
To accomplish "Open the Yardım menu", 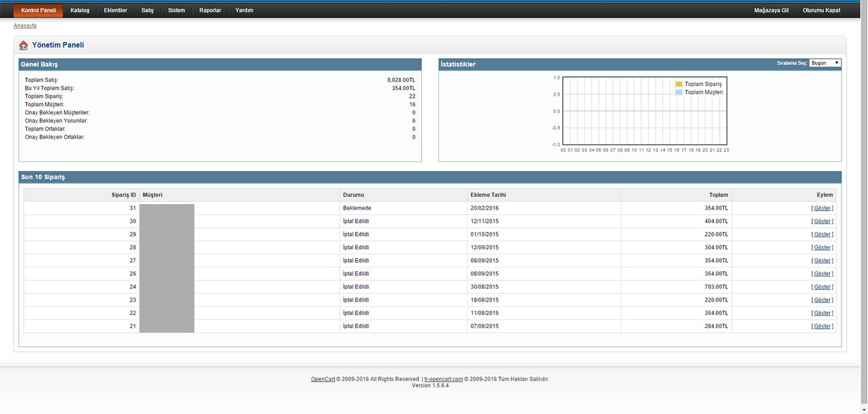I will [x=245, y=10].
